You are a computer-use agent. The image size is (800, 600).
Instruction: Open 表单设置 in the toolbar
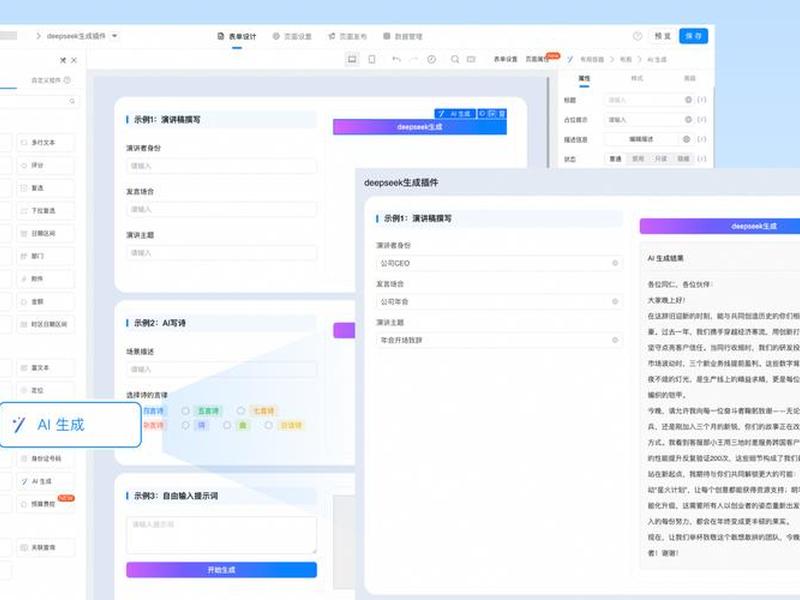[505, 59]
